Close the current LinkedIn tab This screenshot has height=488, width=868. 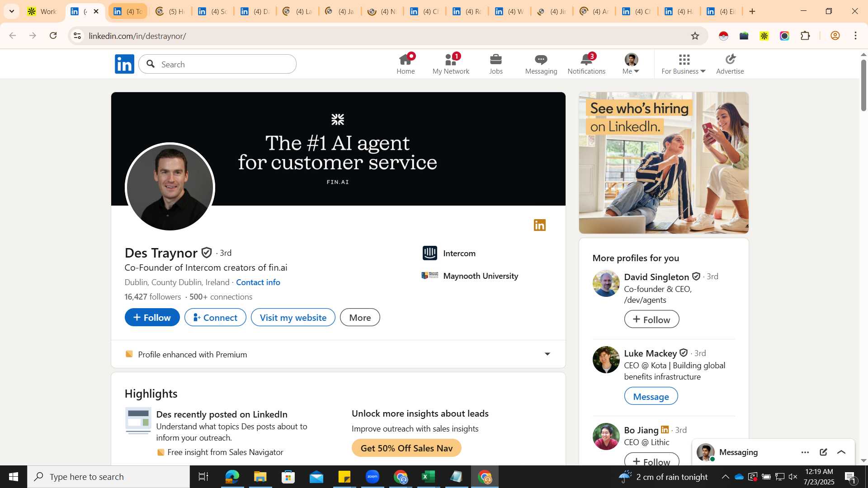[x=96, y=11]
